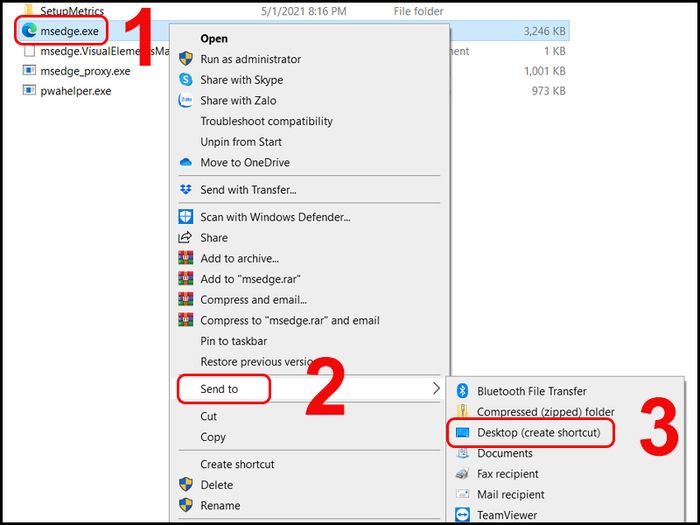Screen dimensions: 700x525
Task: Click the Zalo icon in context menu
Action: (x=186, y=100)
